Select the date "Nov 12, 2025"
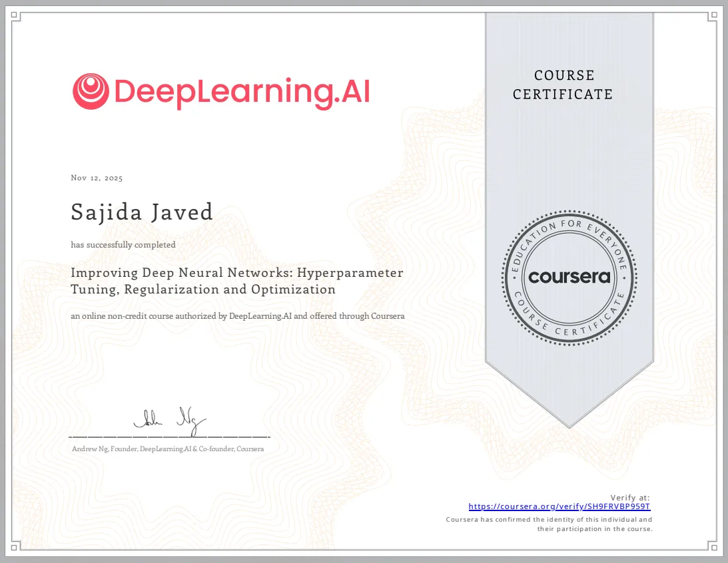This screenshot has width=728, height=563. 97,178
